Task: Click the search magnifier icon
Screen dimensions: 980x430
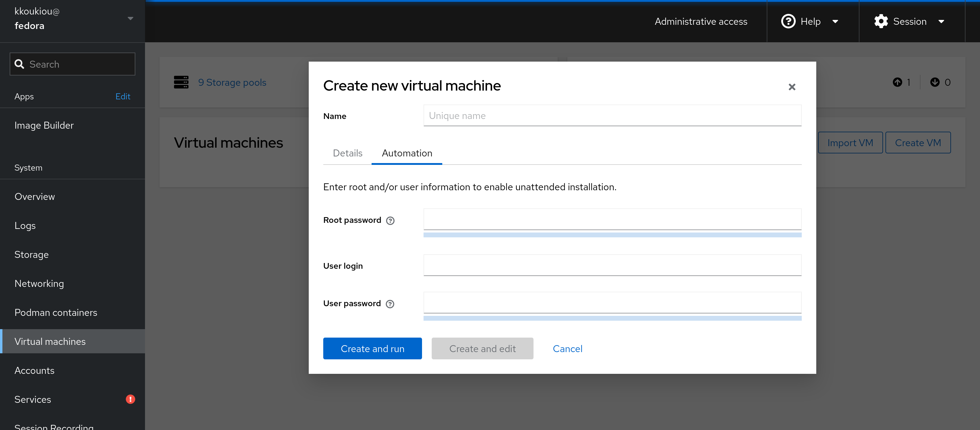Action: click(x=19, y=64)
